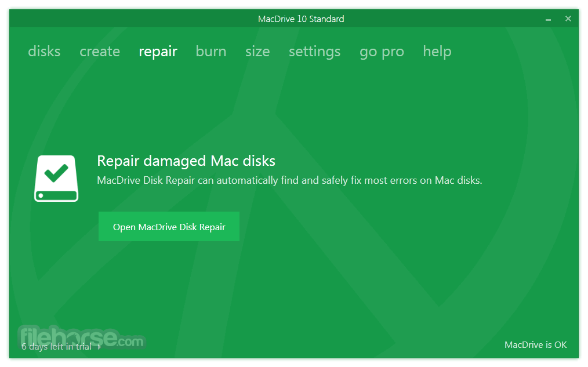The image size is (588, 367).
Task: Open the help tab
Action: click(437, 52)
